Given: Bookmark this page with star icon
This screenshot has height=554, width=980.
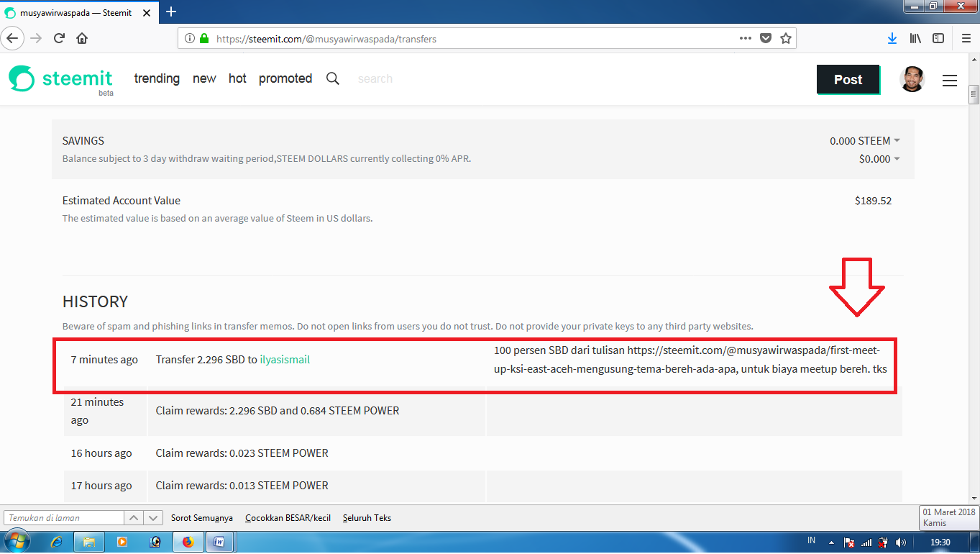Looking at the screenshot, I should [x=786, y=38].
